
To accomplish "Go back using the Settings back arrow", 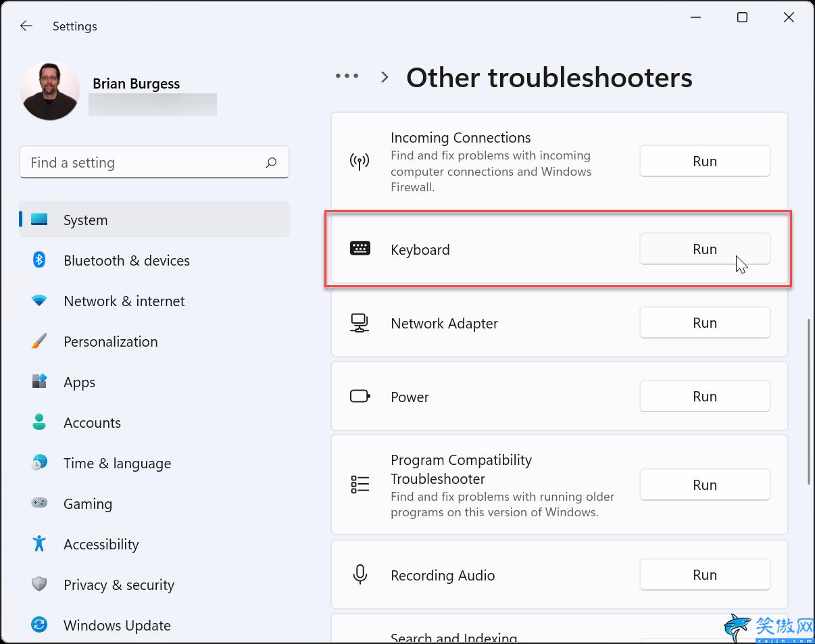I will tap(26, 26).
